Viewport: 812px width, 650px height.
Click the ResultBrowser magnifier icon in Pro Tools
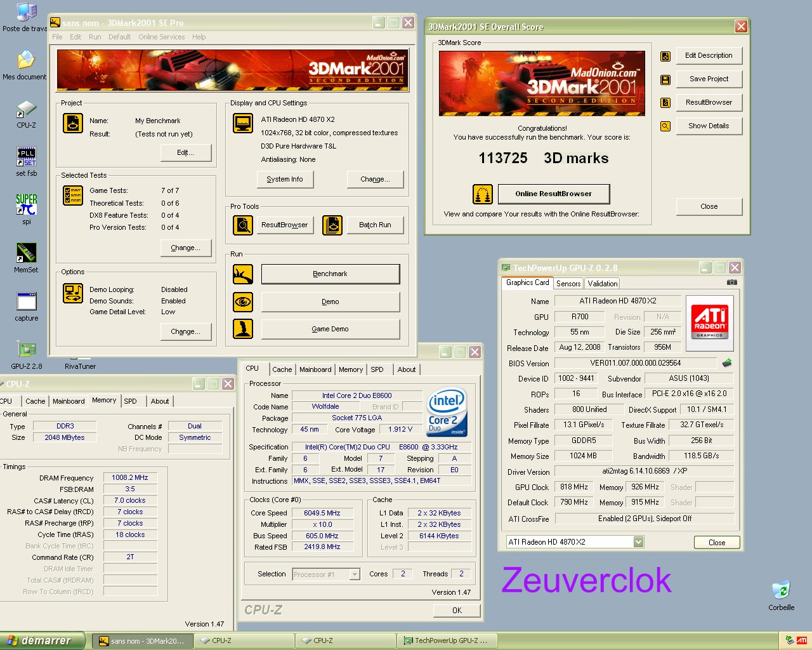click(243, 225)
